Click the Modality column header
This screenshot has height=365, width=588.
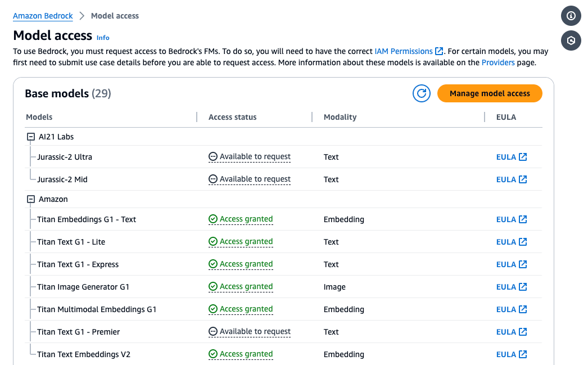[x=340, y=117]
